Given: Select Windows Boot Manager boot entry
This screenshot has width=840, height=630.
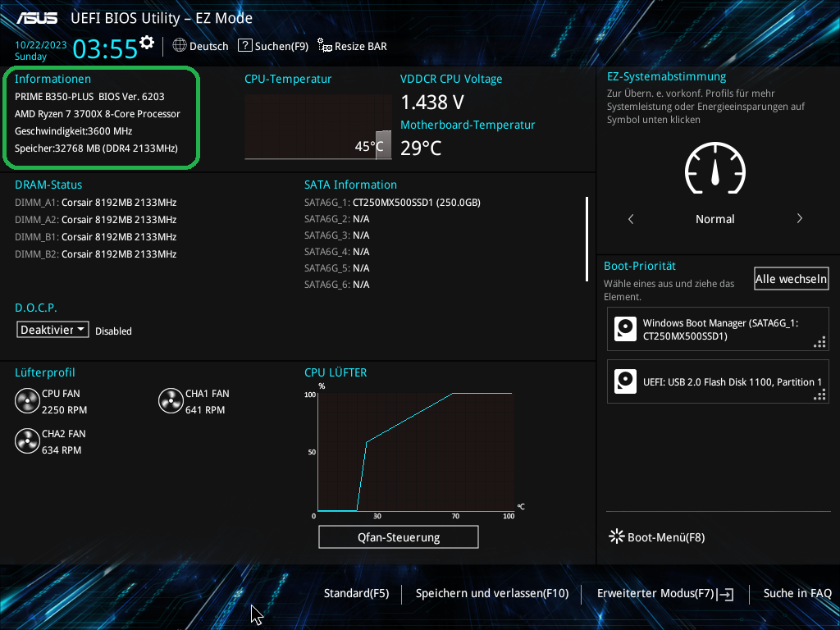Looking at the screenshot, I should point(718,329).
